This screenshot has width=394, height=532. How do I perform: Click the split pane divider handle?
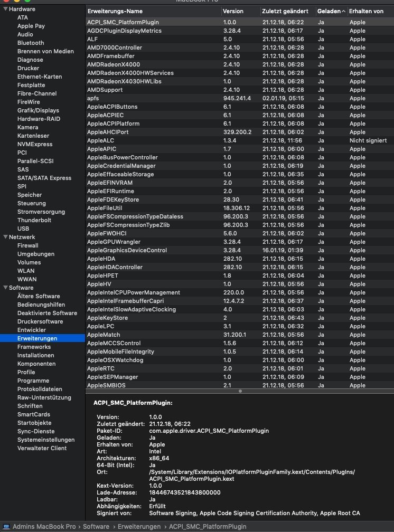click(x=240, y=391)
